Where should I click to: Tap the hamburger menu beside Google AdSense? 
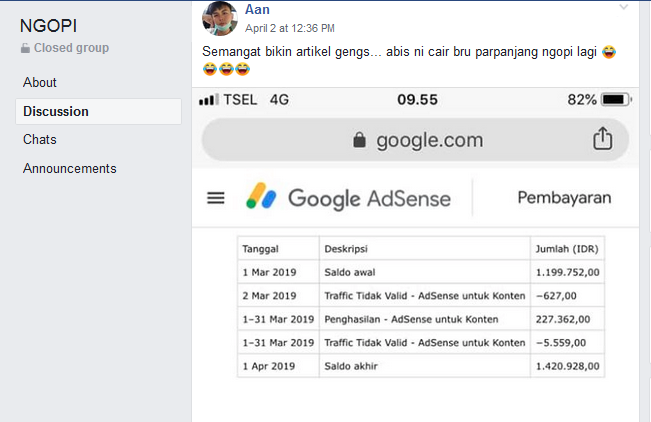[x=216, y=198]
